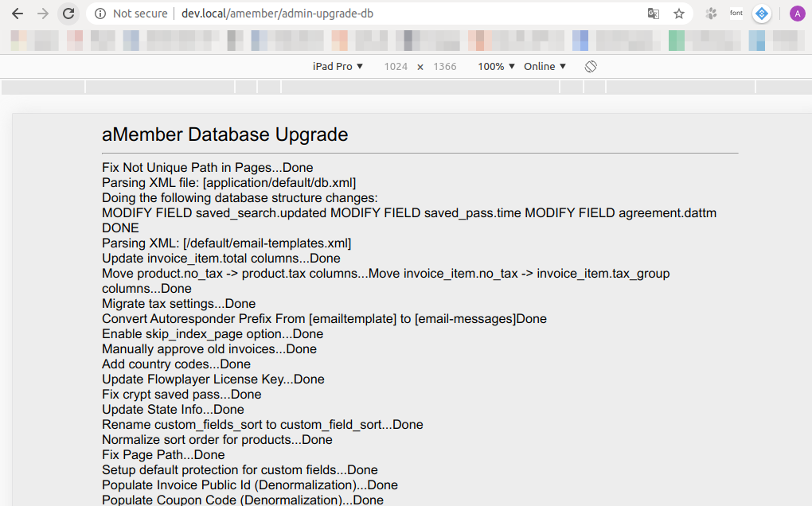
Task: Click 'Fix crypt saved pass...Done'
Action: click(182, 395)
